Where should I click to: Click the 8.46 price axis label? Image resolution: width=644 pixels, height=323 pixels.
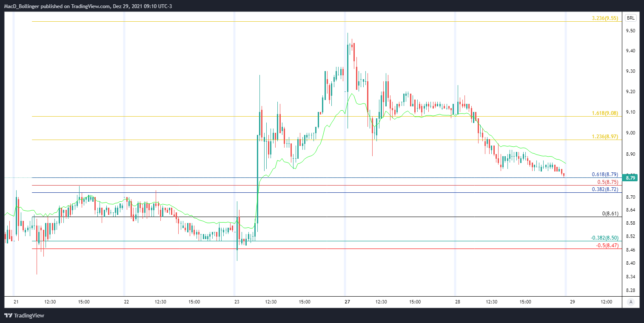point(630,250)
